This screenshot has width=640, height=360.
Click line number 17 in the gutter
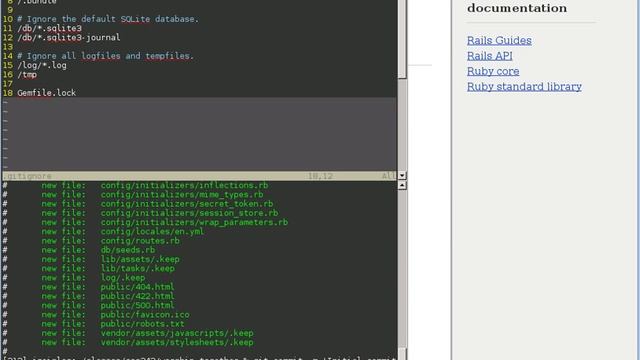click(x=8, y=84)
